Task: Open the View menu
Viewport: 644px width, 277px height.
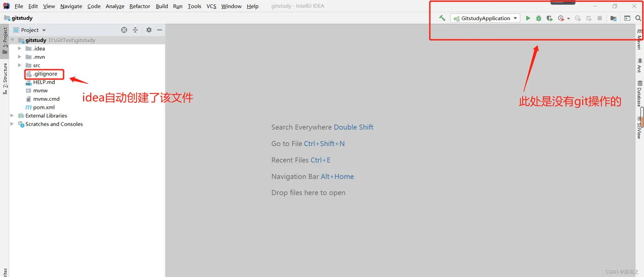Action: pyautogui.click(x=49, y=6)
